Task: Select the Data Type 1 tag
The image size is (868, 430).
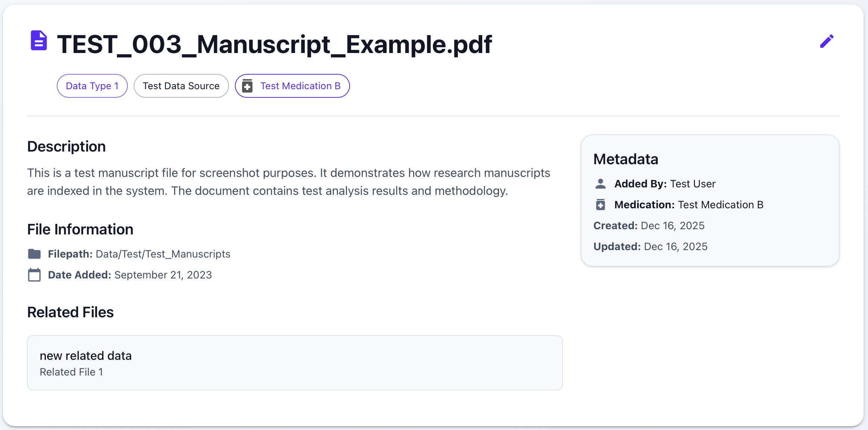Action: 92,86
